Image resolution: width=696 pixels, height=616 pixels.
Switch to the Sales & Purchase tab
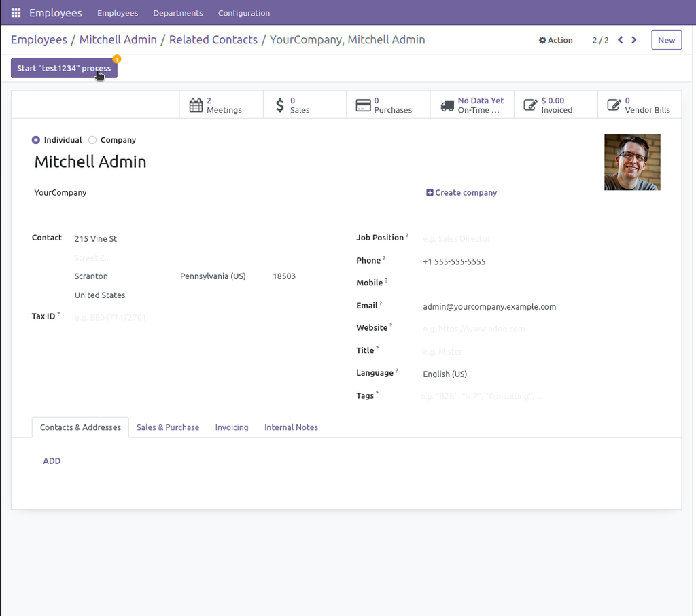(x=168, y=427)
